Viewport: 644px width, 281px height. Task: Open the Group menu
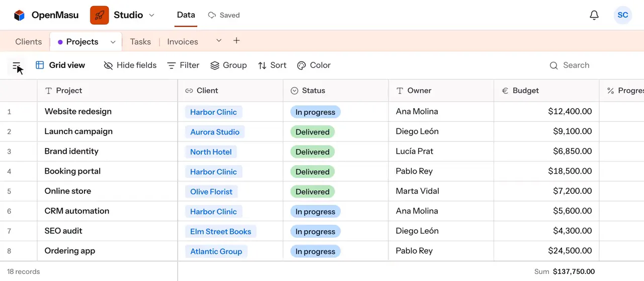click(x=228, y=65)
